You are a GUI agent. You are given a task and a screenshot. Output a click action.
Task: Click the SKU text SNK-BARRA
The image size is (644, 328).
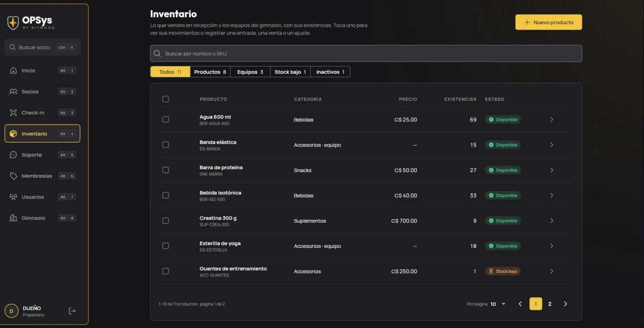tap(211, 174)
